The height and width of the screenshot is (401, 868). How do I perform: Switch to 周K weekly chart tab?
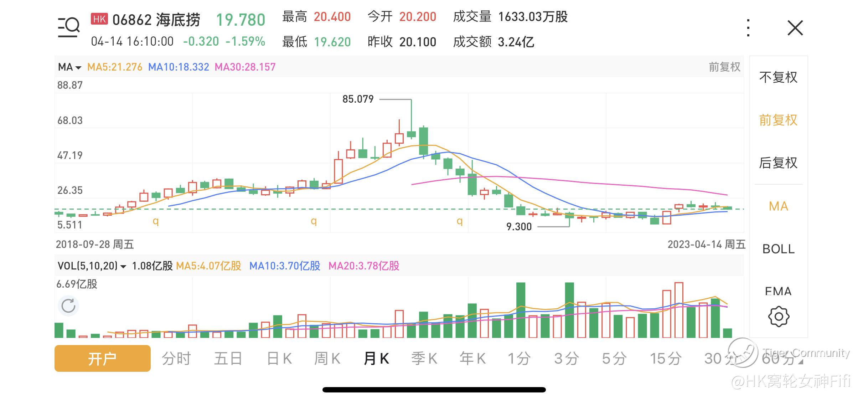pyautogui.click(x=327, y=359)
